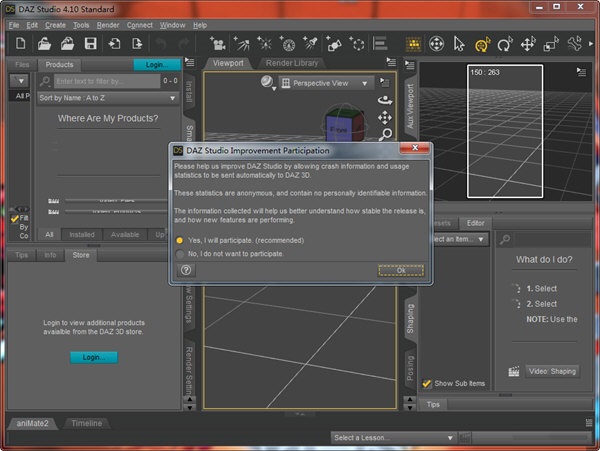Select 'Yes, I will participate' option
Viewport: 600px width, 451px height.
tap(180, 241)
